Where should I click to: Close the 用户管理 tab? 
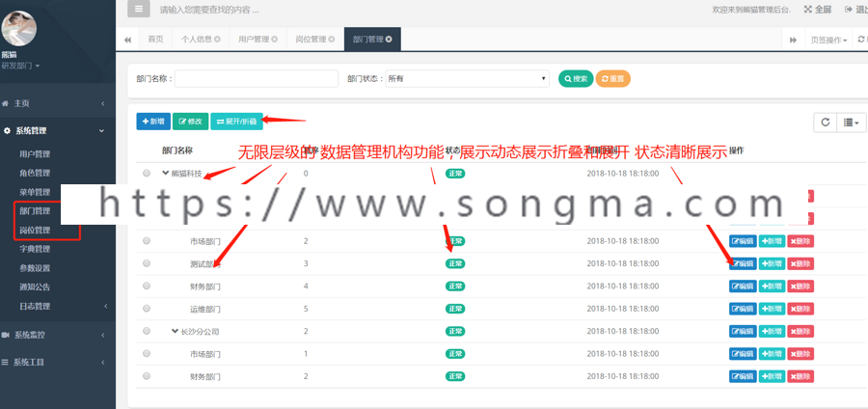click(275, 40)
